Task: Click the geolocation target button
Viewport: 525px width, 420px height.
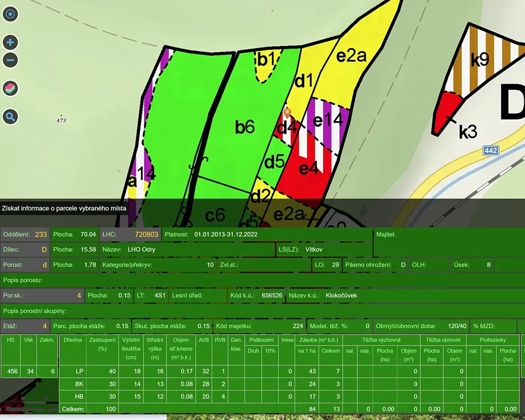Action: [x=10, y=14]
